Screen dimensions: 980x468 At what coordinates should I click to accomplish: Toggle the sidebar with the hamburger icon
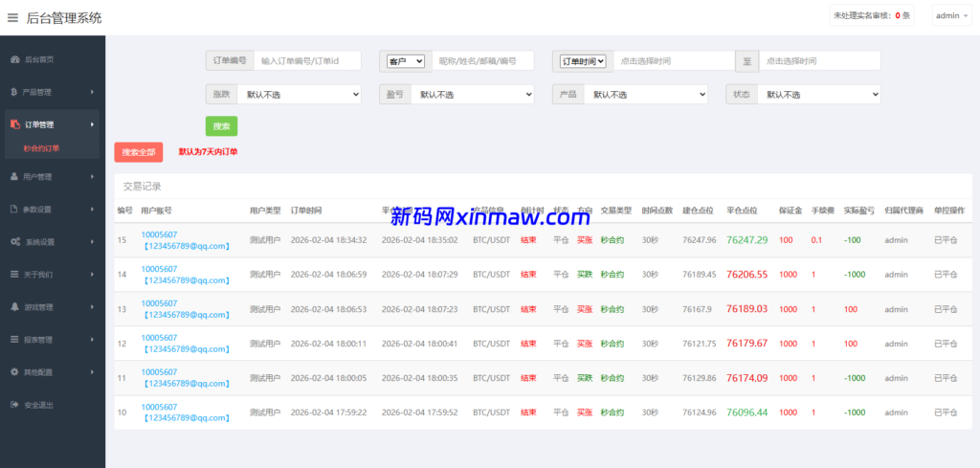click(x=12, y=17)
